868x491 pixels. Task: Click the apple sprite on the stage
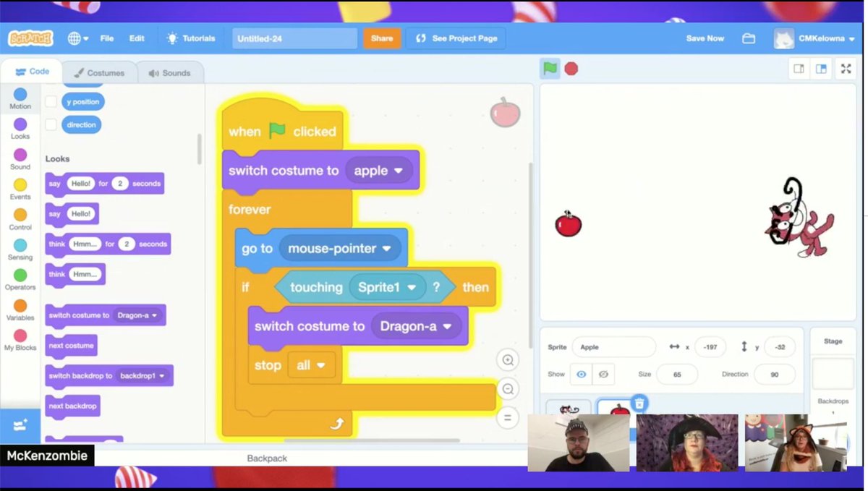tap(569, 223)
